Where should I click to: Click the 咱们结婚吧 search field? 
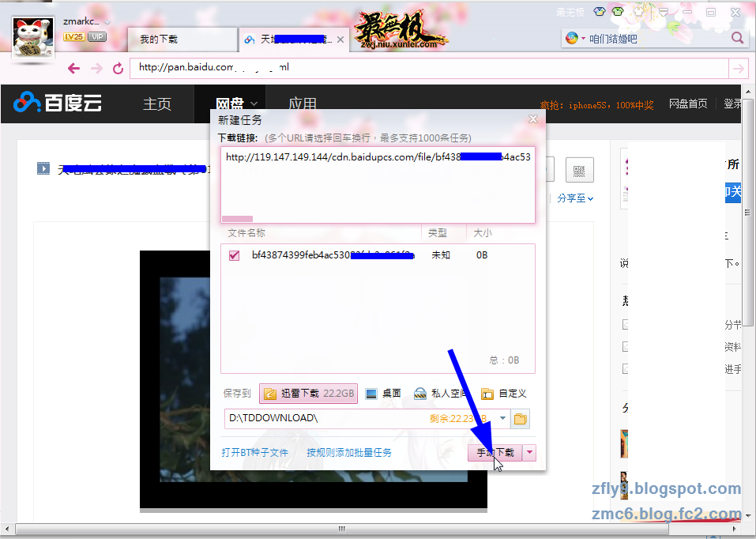tap(656, 39)
